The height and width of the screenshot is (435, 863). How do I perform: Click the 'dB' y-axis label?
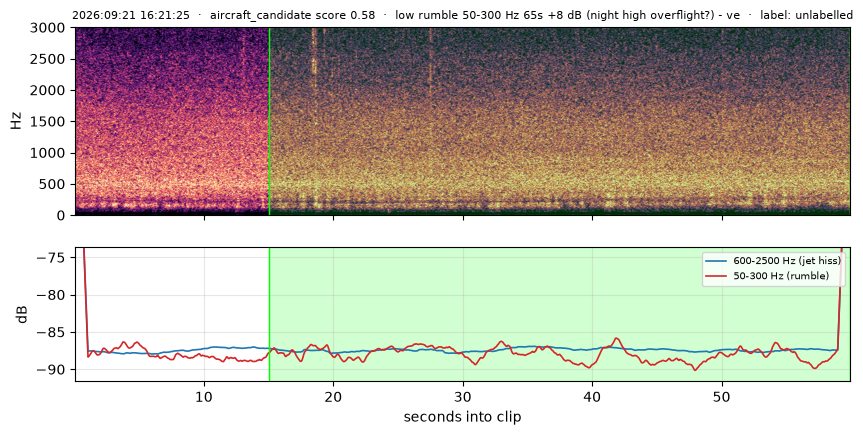point(22,314)
